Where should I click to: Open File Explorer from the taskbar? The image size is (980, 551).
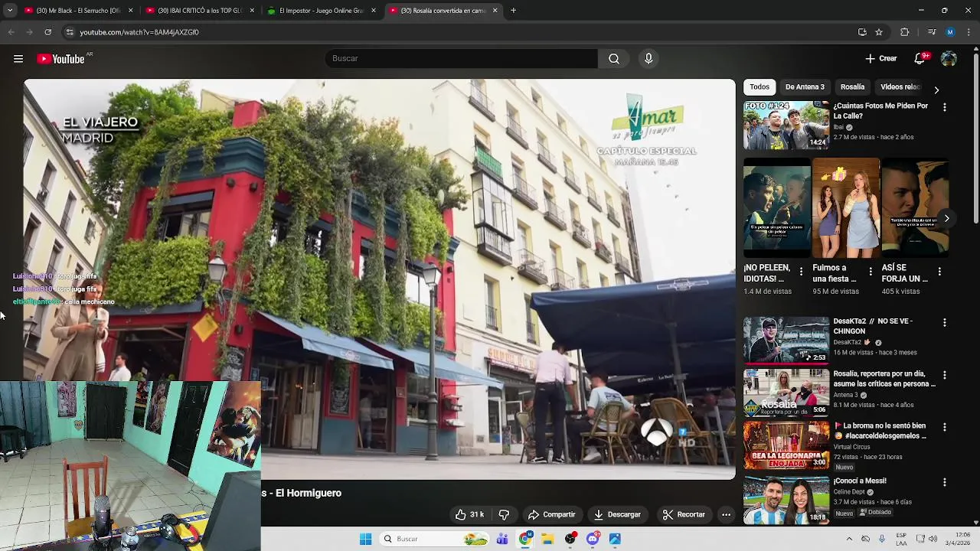coord(547,540)
